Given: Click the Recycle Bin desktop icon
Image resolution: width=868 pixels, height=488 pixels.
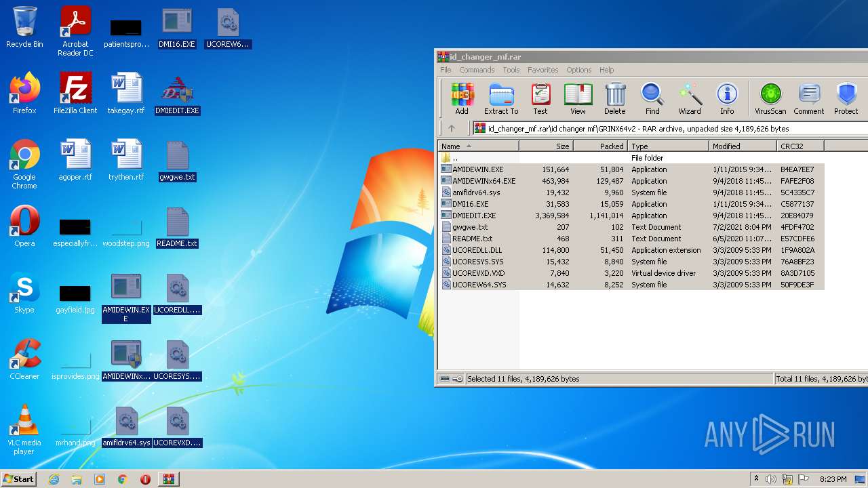Looking at the screenshot, I should pos(24,28).
